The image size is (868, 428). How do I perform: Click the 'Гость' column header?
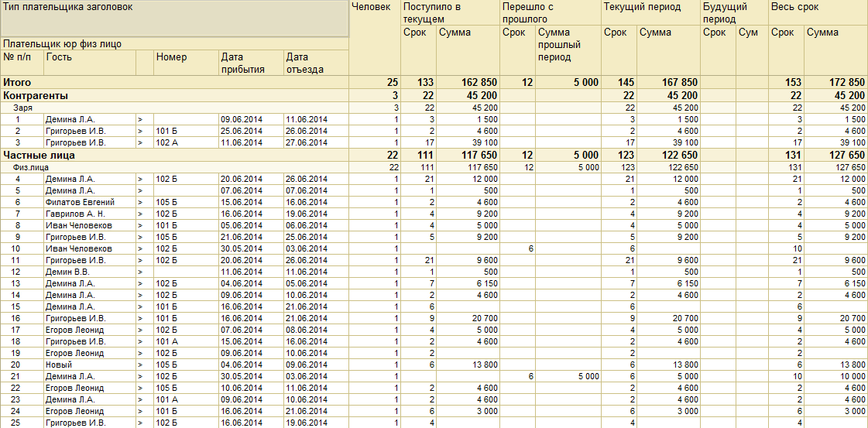pos(90,63)
